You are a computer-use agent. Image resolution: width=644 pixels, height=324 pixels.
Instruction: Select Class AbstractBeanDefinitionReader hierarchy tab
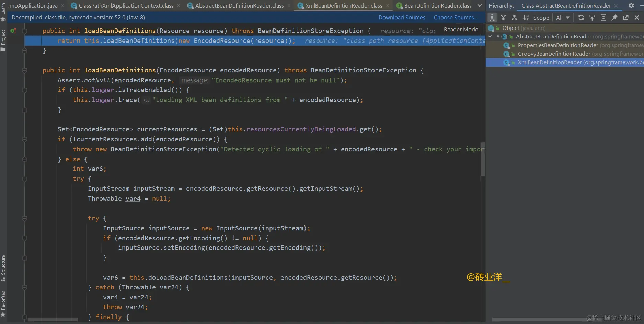pos(566,5)
